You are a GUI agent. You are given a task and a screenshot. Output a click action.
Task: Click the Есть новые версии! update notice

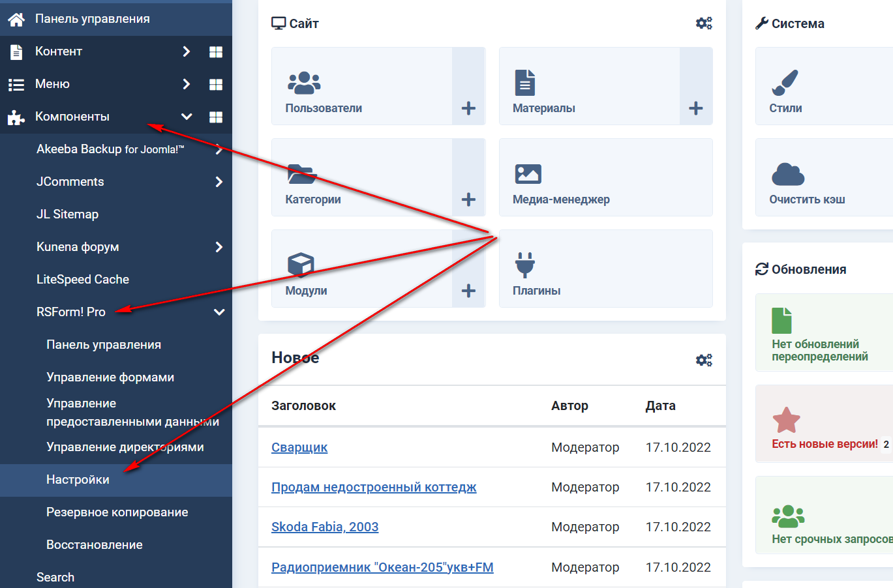[825, 444]
